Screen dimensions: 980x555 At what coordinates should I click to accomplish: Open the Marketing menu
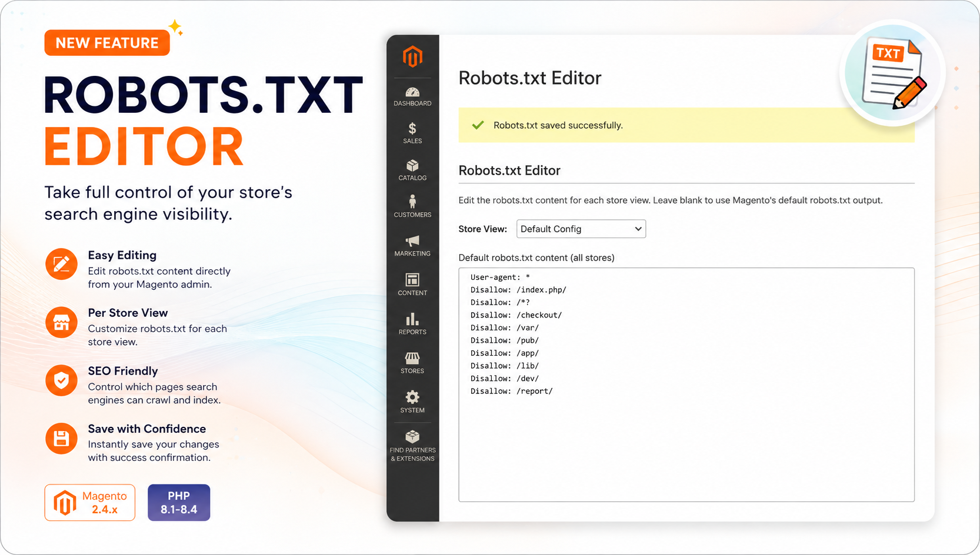tap(412, 246)
